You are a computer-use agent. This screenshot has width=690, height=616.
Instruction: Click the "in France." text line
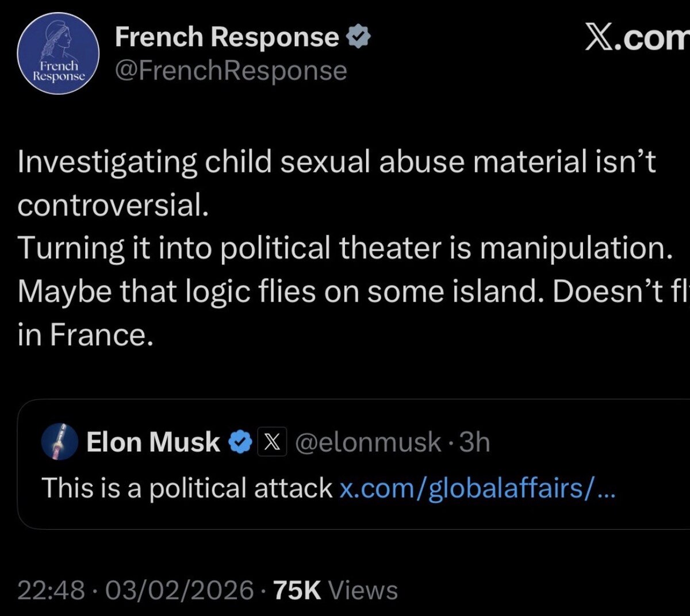(x=85, y=335)
